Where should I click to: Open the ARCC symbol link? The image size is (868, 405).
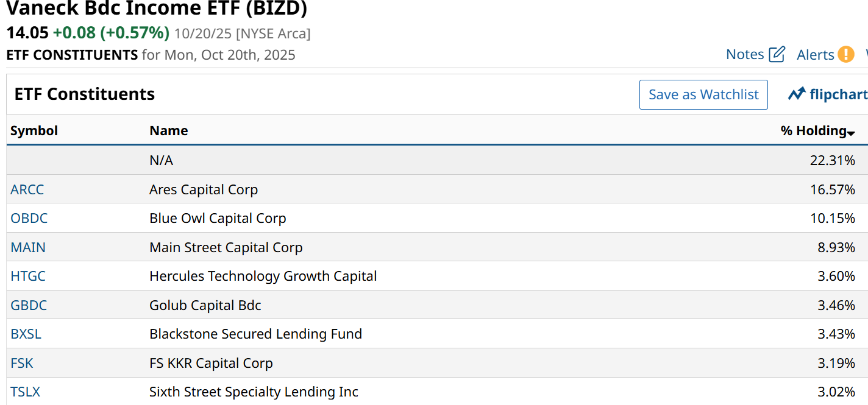pyautogui.click(x=27, y=189)
